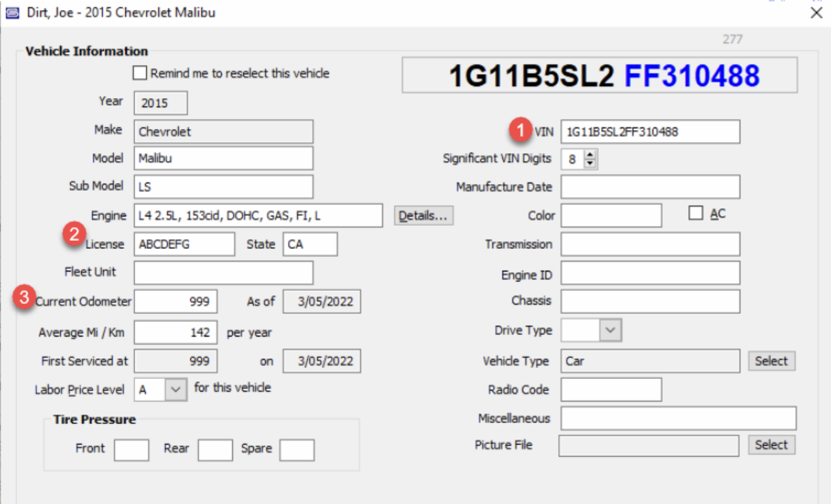Click the State field showing CA
This screenshot has width=831, height=504.
pos(310,244)
